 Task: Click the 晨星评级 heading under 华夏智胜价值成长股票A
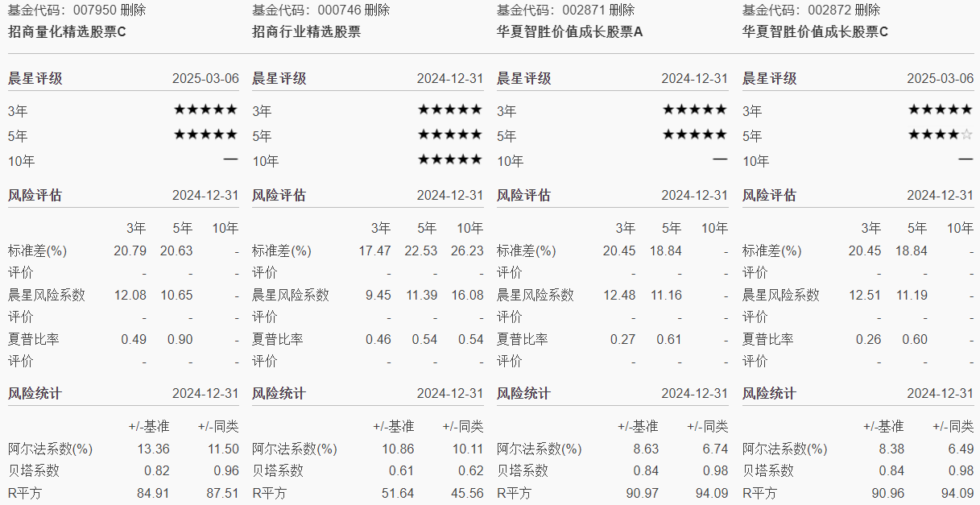[x=524, y=79]
